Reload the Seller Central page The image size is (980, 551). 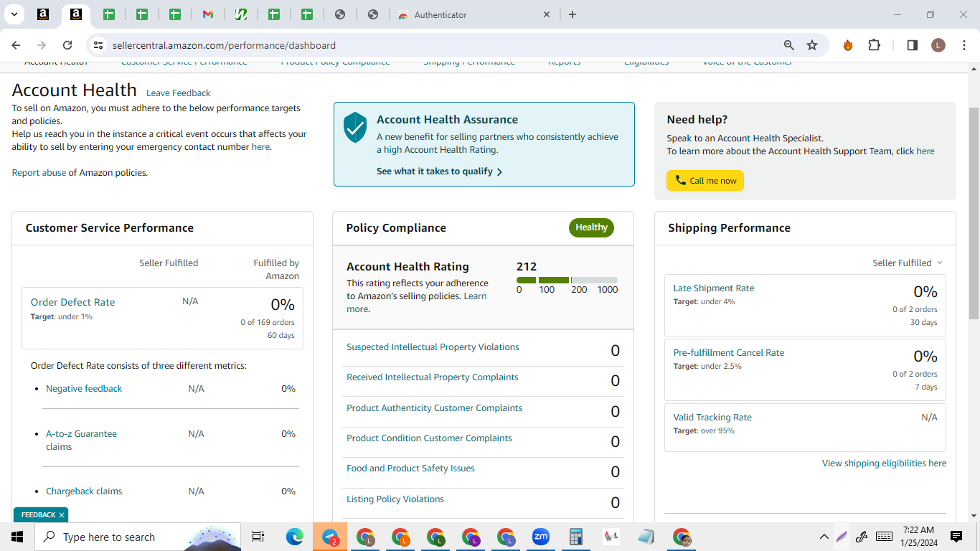tap(67, 45)
